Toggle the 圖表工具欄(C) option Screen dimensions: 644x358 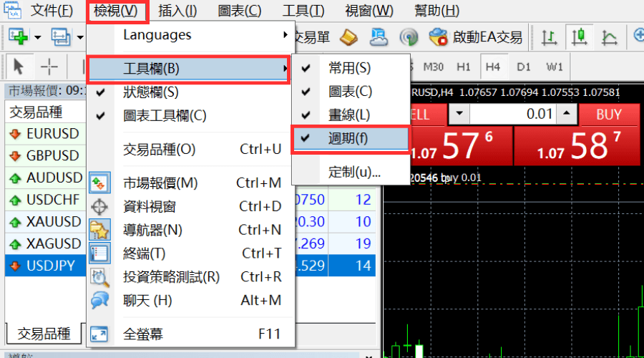tap(190, 116)
